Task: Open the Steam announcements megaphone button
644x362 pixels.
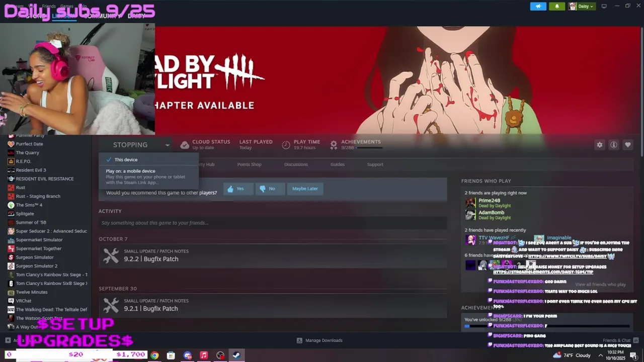Action: point(538,6)
